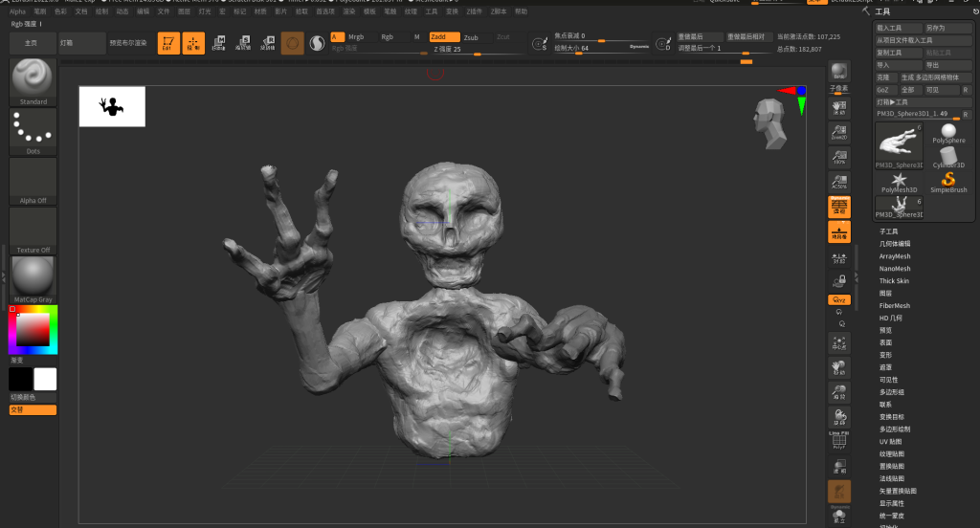Click the Zoom3D (缩放) view icon
The width and height of the screenshot is (980, 528).
pos(838,392)
